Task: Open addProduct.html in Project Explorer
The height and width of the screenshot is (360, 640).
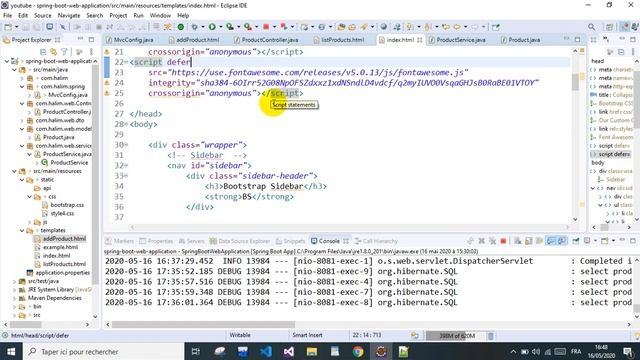Action: 64,239
